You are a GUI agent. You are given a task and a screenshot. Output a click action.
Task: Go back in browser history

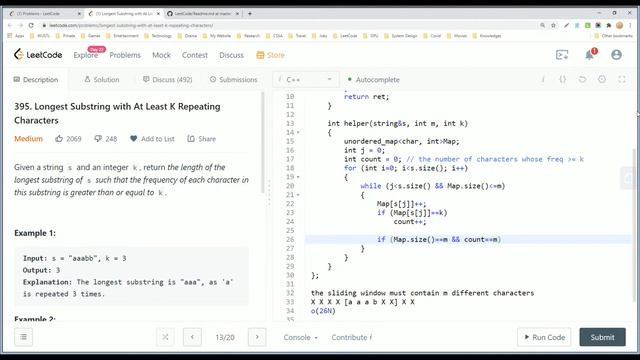click(10, 25)
